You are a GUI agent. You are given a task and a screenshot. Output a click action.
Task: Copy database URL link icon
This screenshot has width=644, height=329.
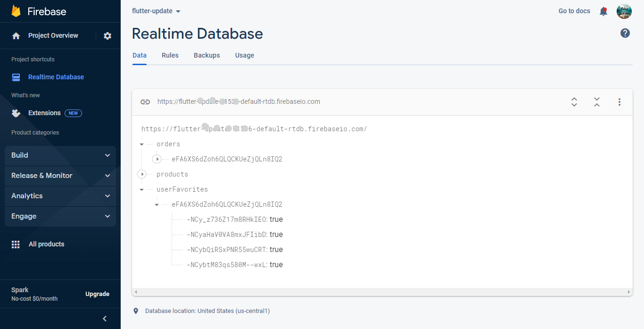(145, 102)
